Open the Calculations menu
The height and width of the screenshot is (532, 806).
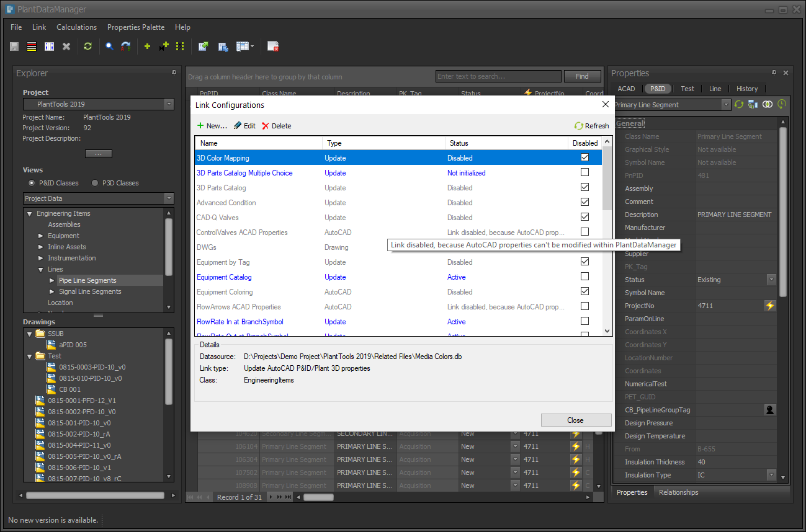(x=76, y=27)
